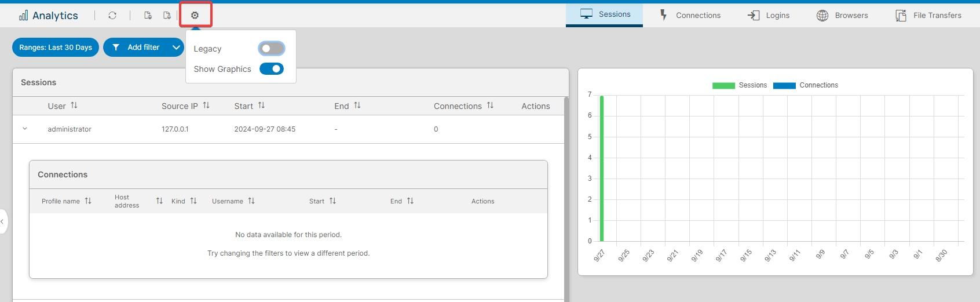Open the settings gear icon
Viewport: 980px width, 302px height.
195,16
